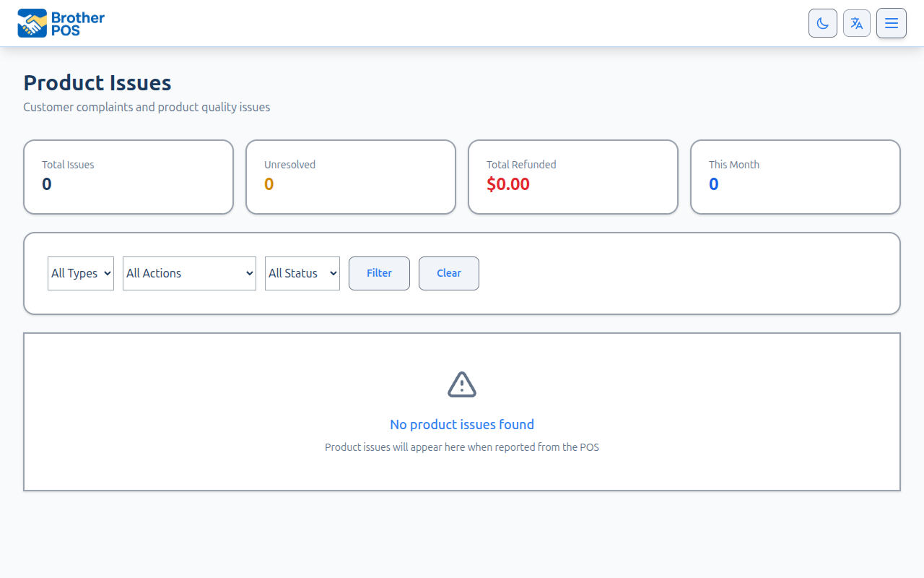The width and height of the screenshot is (924, 578).
Task: Select the Unresolved stat card
Action: pyautogui.click(x=351, y=177)
